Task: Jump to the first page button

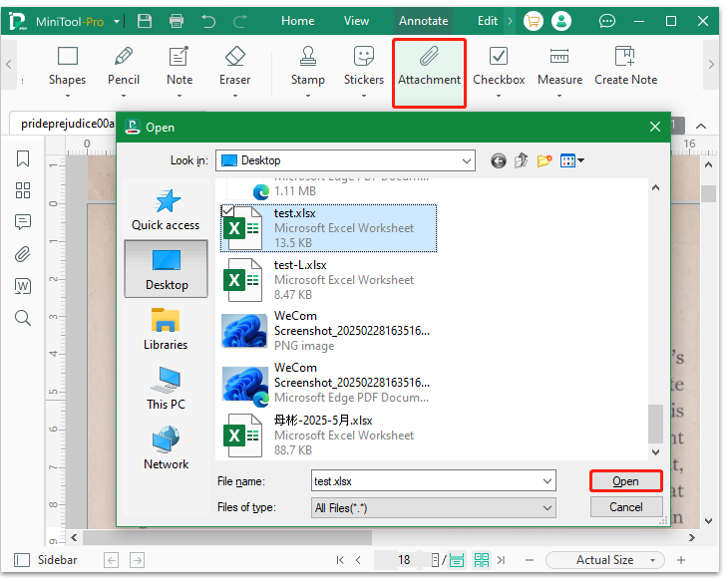Action: (x=340, y=560)
